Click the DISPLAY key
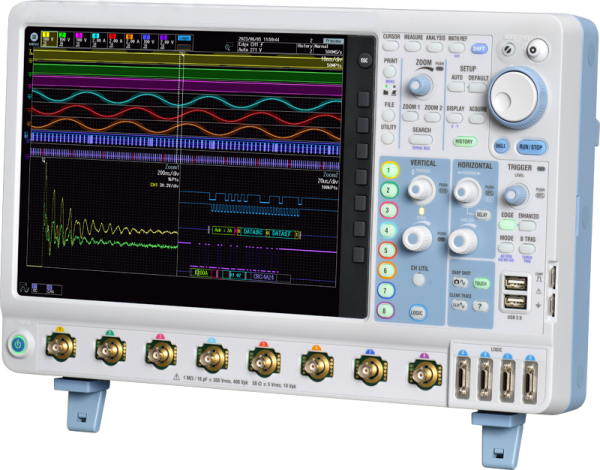Screen dimensions: 600x470 click(x=455, y=118)
